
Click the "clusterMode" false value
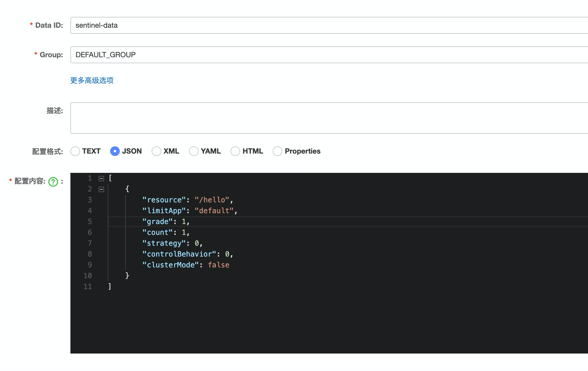(218, 265)
